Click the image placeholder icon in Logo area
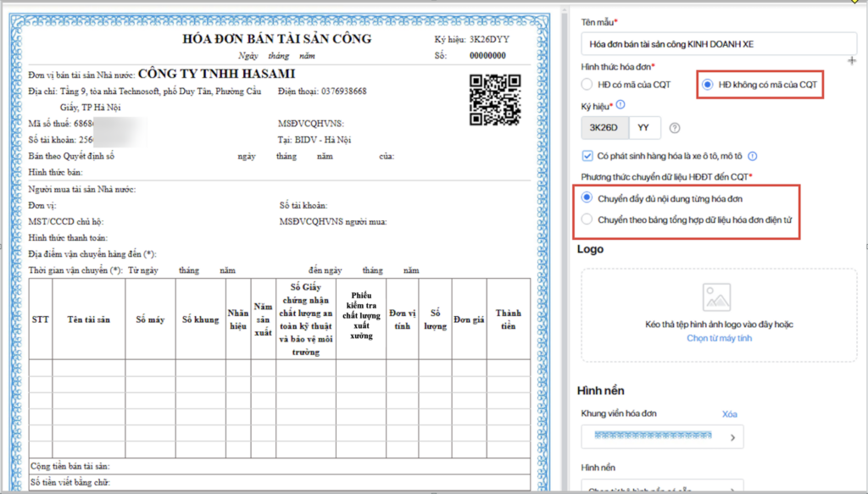 716,297
